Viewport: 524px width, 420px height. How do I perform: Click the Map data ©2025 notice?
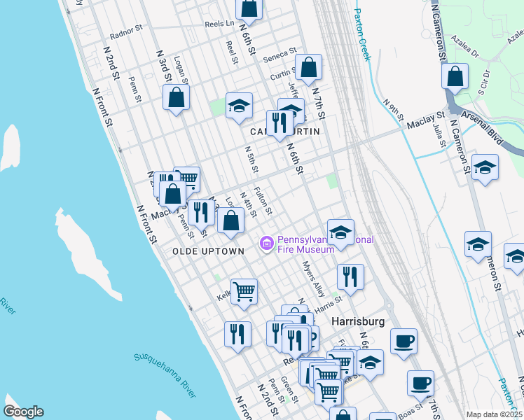(494, 415)
